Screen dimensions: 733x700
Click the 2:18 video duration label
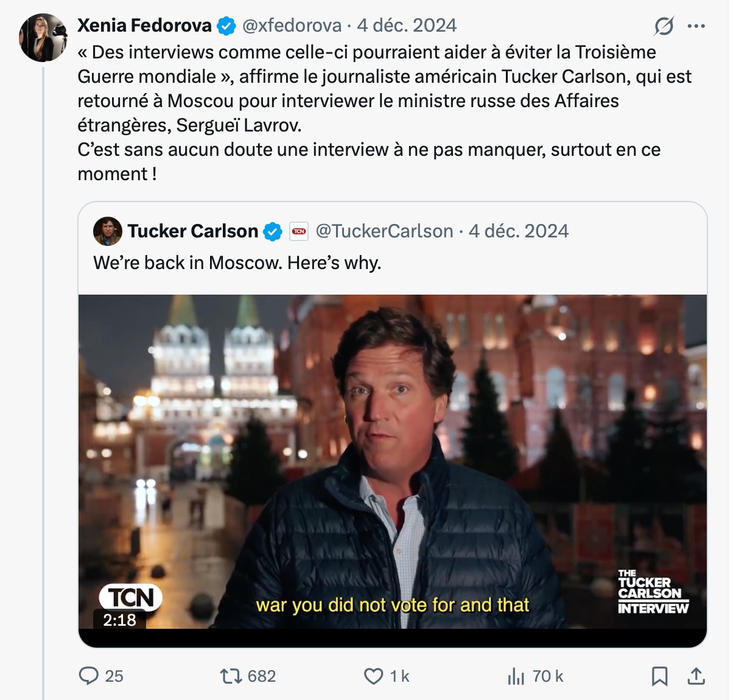(x=119, y=620)
